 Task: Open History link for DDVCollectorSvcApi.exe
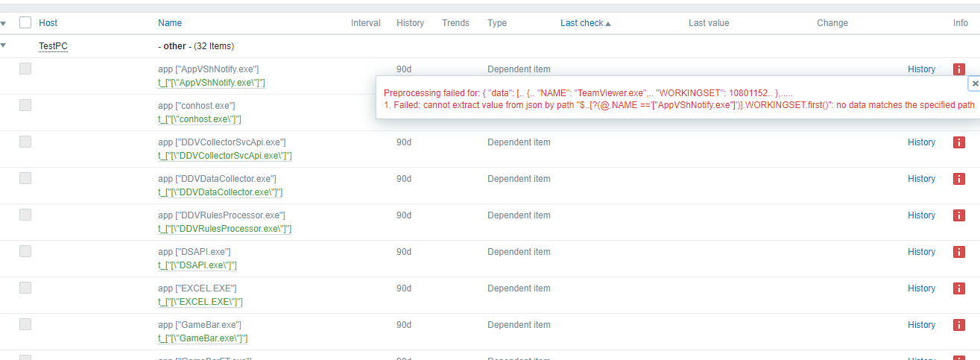coord(921,142)
